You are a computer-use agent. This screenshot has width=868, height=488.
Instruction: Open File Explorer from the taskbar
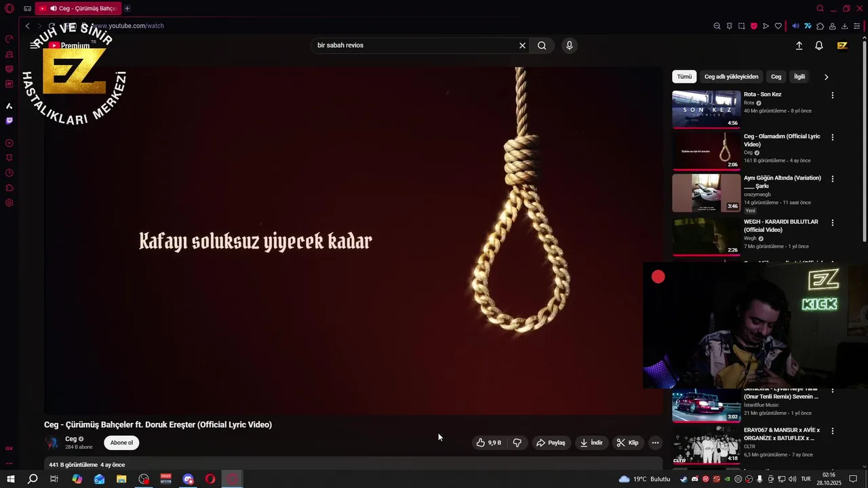(x=121, y=479)
